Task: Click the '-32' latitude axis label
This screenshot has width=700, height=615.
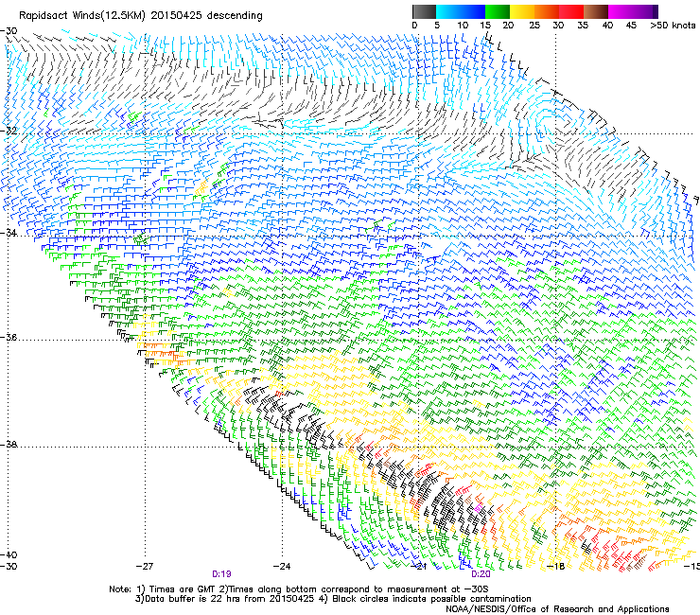Action: tap(9, 131)
